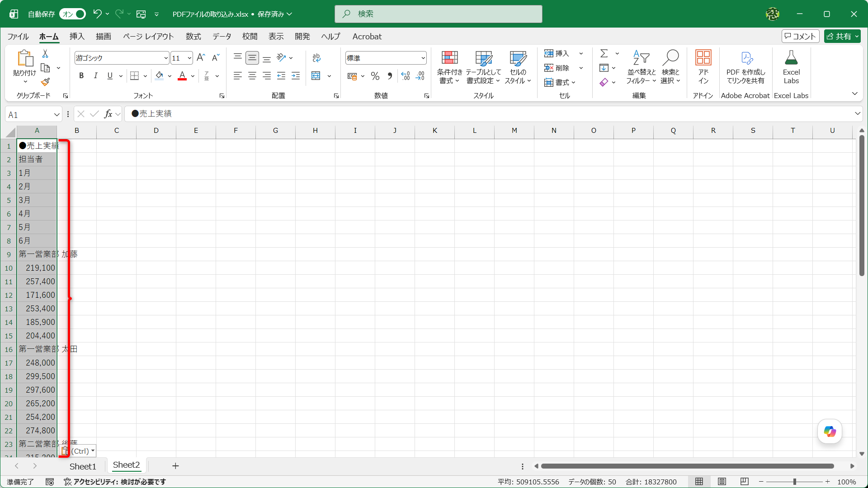Screen dimensions: 868x488
Task: Click the Cut scissors icon
Action: pyautogui.click(x=45, y=54)
